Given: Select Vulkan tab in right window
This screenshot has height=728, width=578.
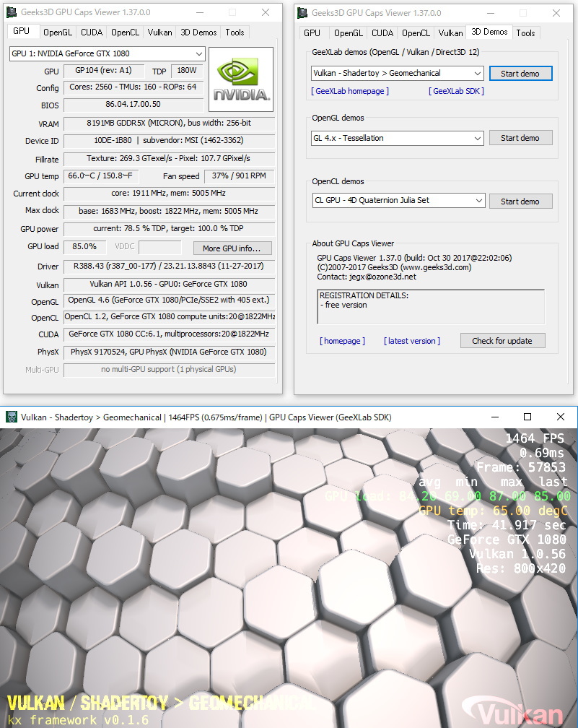Looking at the screenshot, I should [450, 33].
